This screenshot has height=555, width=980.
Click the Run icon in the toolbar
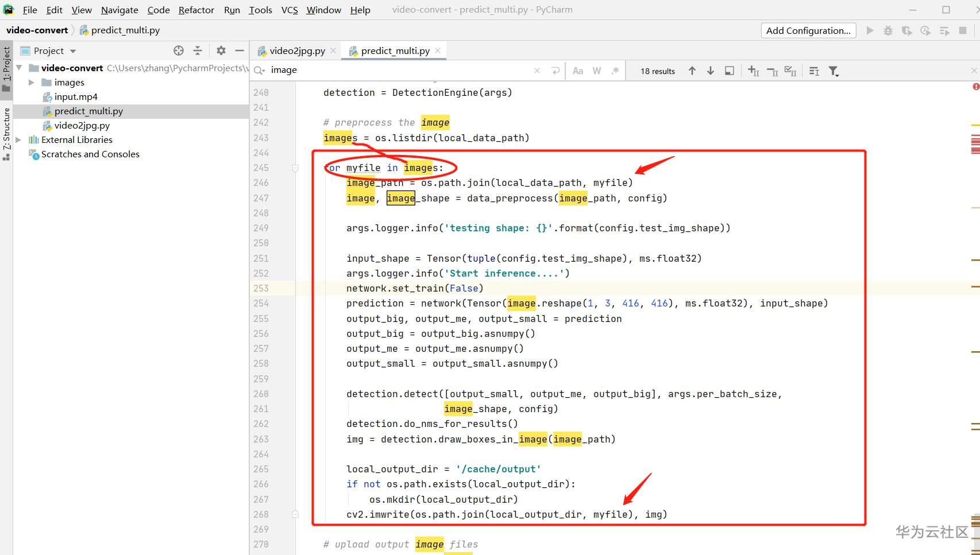click(870, 30)
